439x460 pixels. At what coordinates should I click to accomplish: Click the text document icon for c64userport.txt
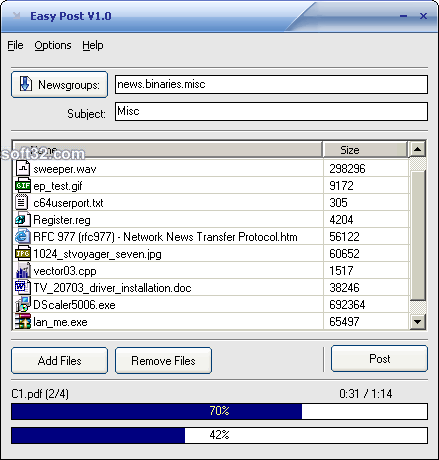point(22,202)
